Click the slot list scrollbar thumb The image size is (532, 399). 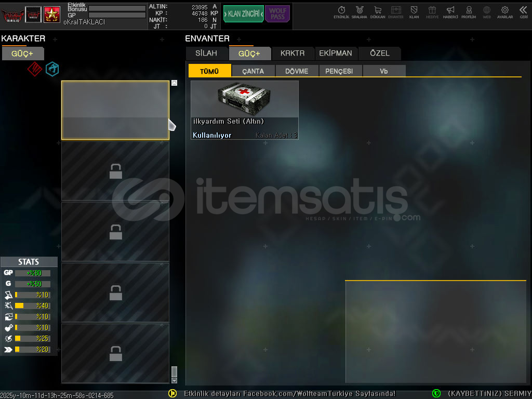point(175,371)
